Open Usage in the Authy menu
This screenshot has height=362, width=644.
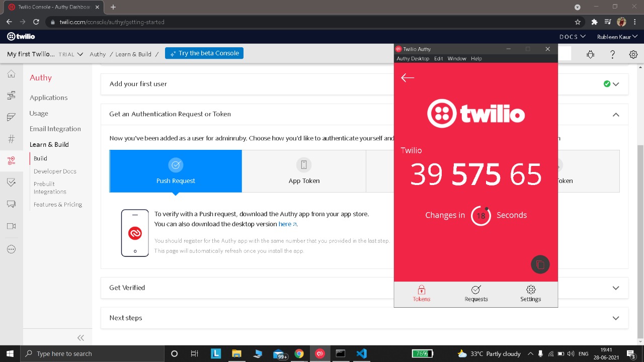[39, 113]
